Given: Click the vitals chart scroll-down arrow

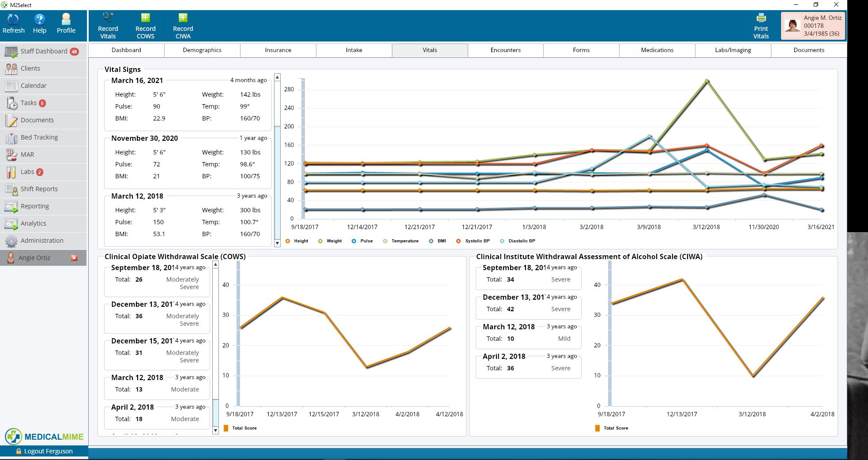Looking at the screenshot, I should [x=277, y=243].
